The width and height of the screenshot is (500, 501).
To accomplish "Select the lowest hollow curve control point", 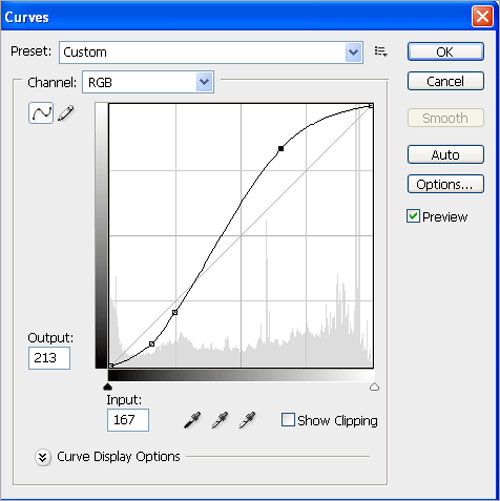I will (152, 344).
